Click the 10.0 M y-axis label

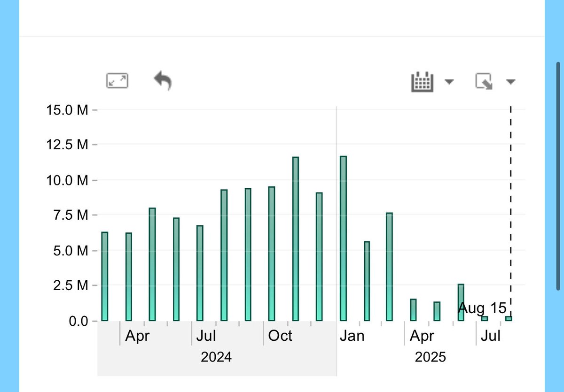67,180
